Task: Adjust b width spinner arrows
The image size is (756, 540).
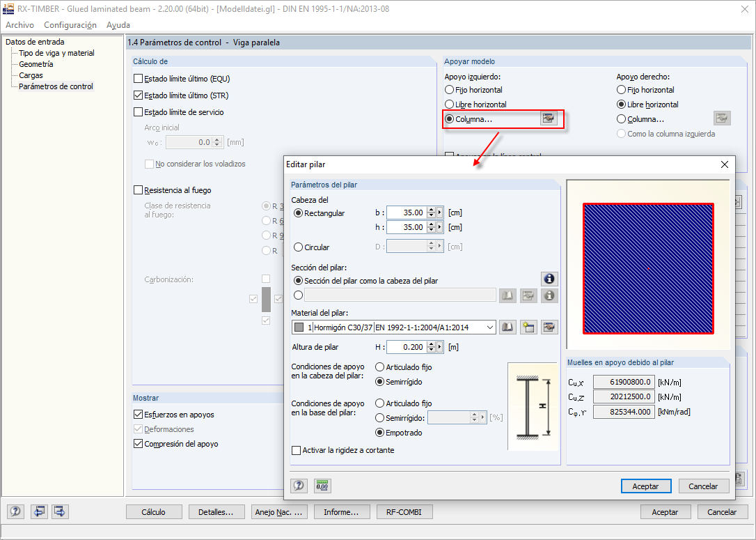Action: point(432,213)
